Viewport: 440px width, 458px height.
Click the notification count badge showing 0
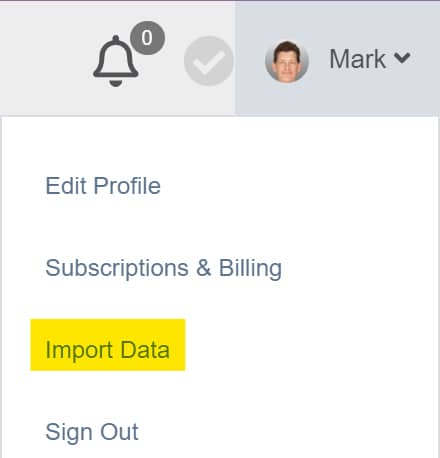tap(147, 38)
